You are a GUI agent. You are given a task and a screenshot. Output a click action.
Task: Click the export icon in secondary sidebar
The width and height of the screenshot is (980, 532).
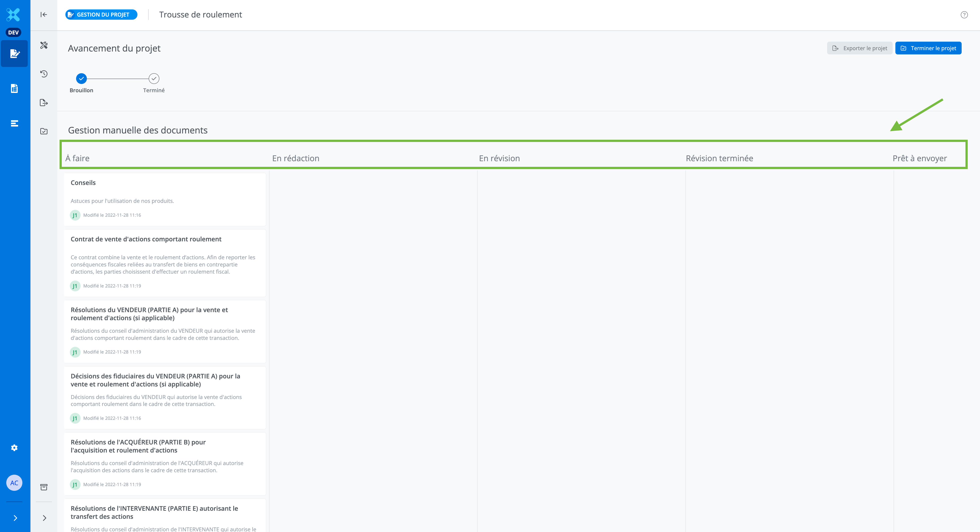[x=44, y=103]
